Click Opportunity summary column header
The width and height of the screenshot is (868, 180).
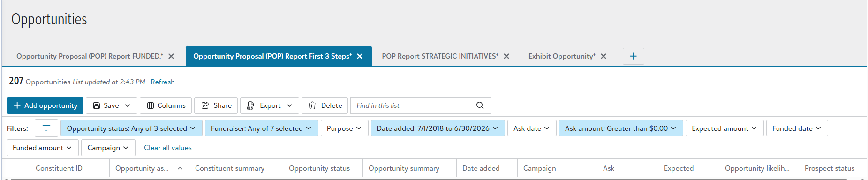point(409,168)
